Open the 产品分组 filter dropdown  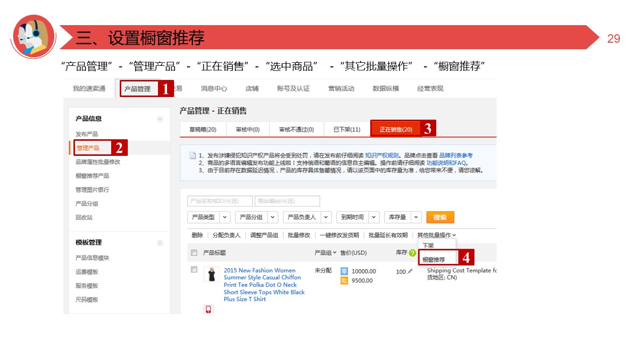(257, 217)
